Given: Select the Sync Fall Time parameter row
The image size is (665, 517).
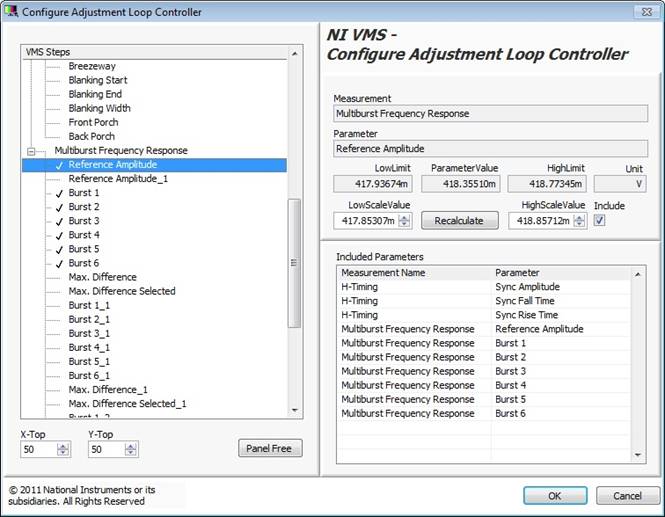Looking at the screenshot, I should 484,301.
